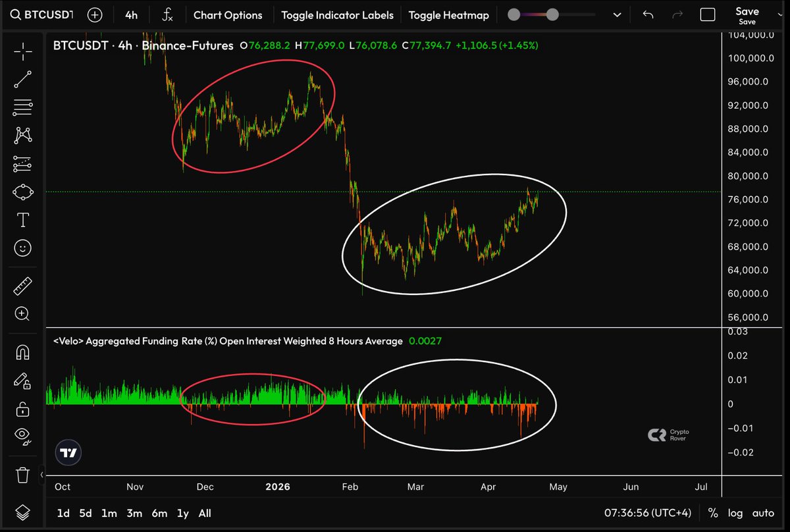The image size is (790, 532).
Task: Click the right slider handle in toolbar
Action: (x=553, y=14)
